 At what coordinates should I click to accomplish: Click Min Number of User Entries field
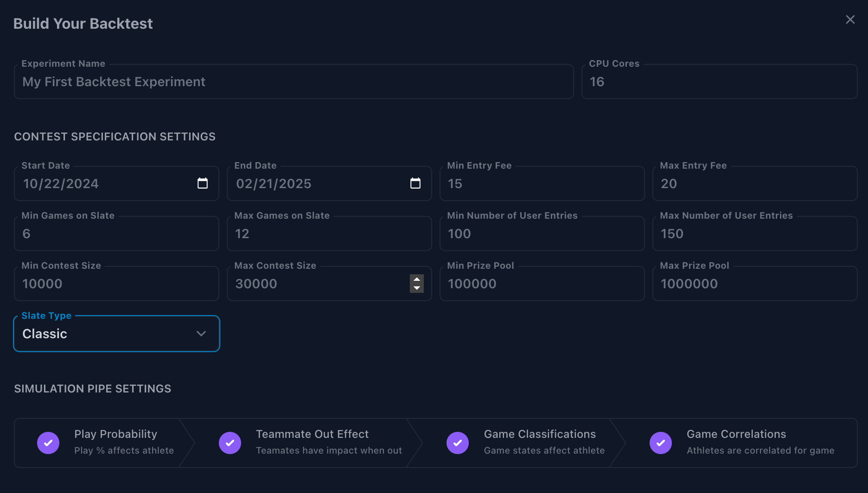(542, 234)
